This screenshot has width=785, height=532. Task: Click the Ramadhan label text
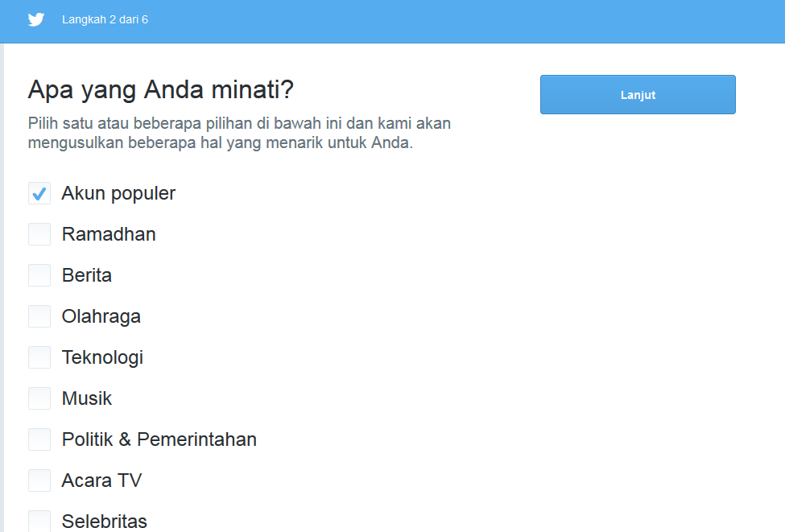(x=109, y=234)
